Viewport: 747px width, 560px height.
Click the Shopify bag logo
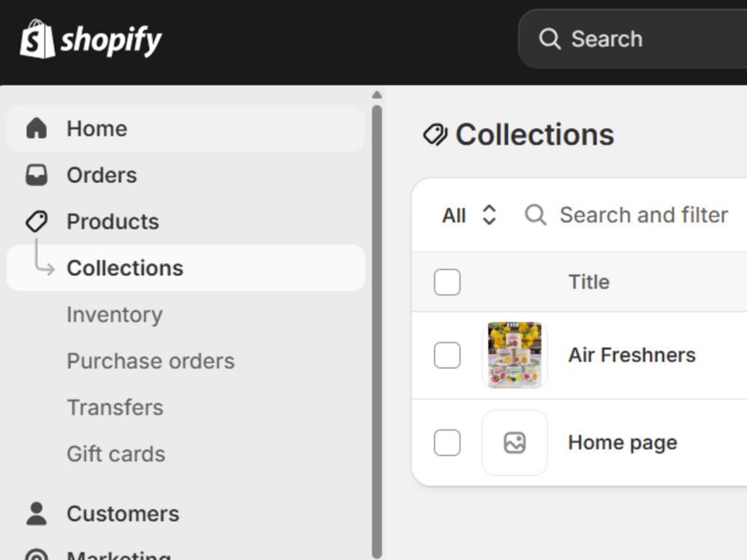[37, 39]
